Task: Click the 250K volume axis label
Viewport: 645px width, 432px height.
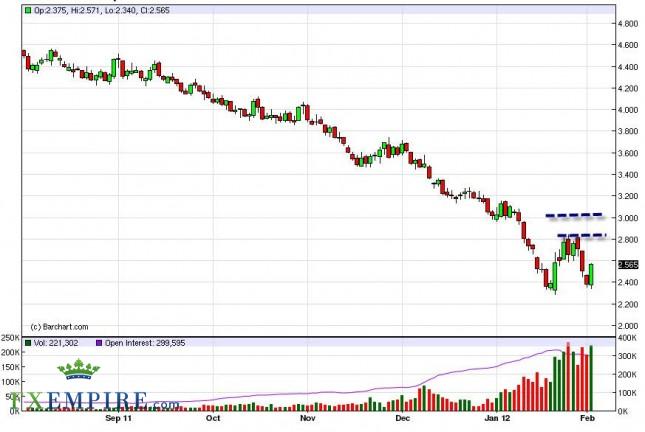Action: click(x=10, y=338)
